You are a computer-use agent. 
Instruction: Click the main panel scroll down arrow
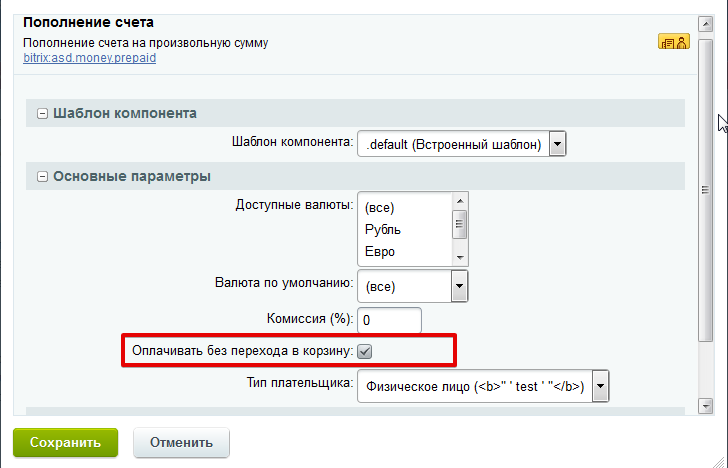[705, 406]
